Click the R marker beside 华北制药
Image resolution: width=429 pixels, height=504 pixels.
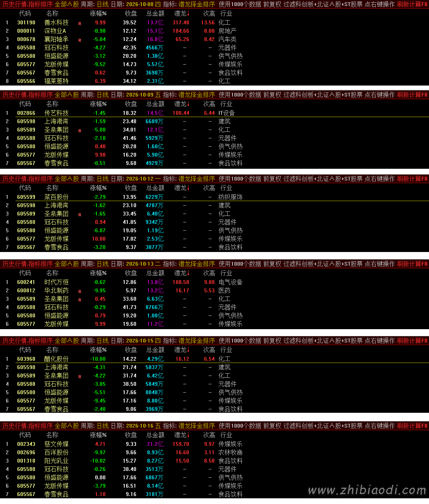[80, 292]
